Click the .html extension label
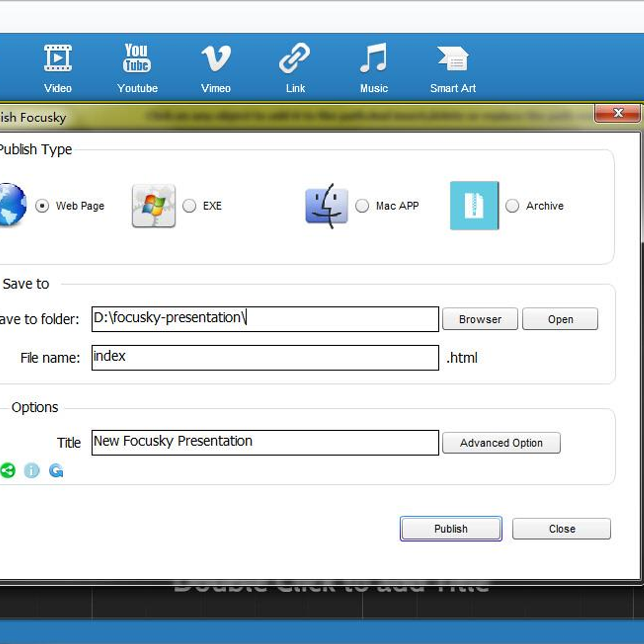Screen dimensions: 644x644 [x=462, y=357]
